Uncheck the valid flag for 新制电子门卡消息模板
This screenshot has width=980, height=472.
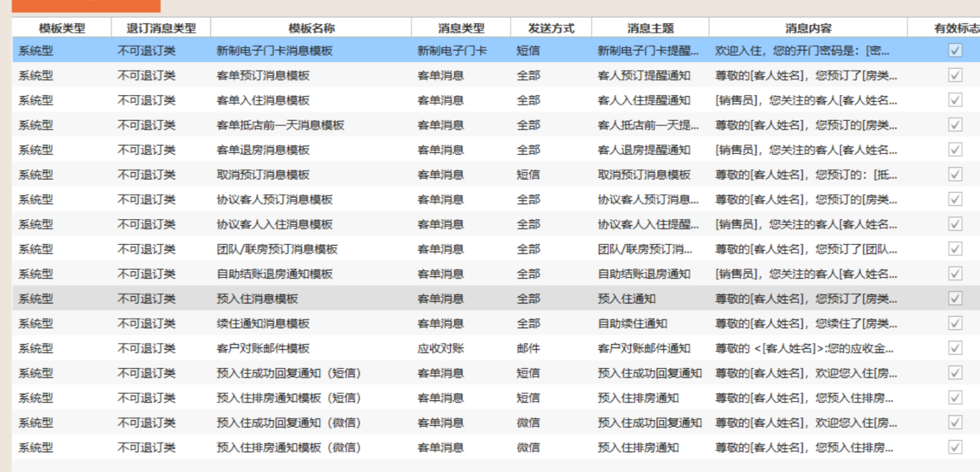pos(955,51)
